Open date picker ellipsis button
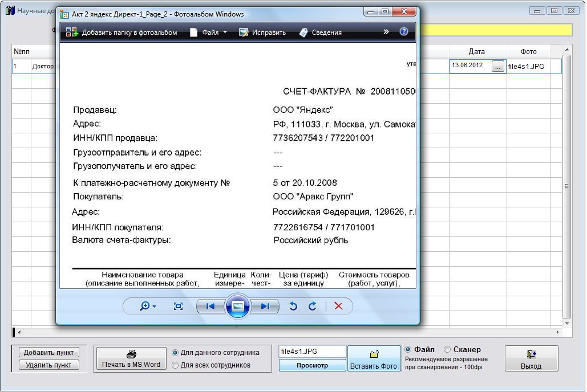 click(x=497, y=67)
